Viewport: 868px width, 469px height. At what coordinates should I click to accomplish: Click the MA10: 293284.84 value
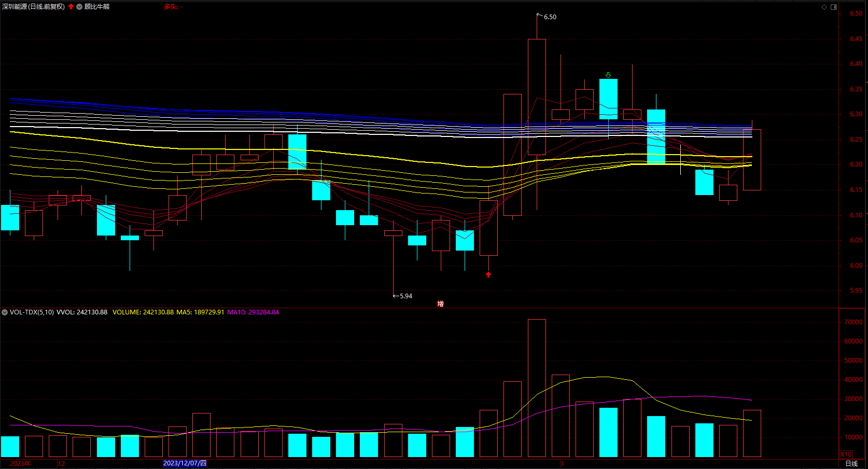click(253, 312)
